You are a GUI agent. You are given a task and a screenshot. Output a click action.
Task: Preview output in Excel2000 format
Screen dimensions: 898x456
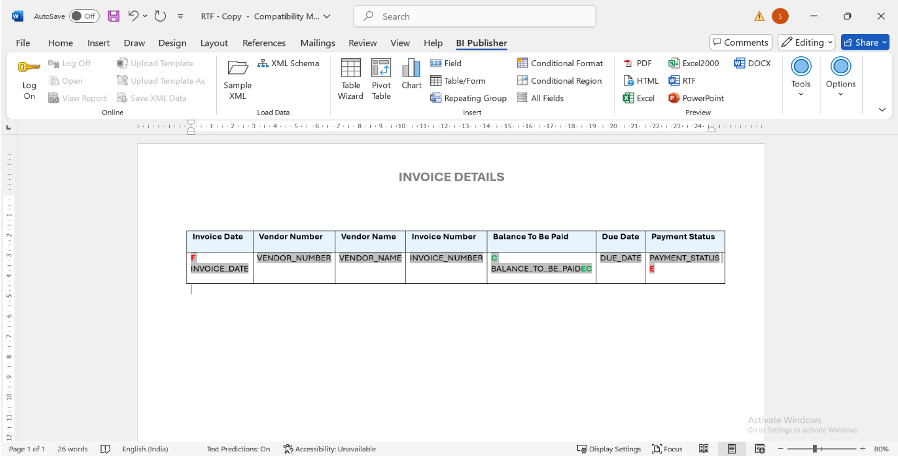point(694,63)
